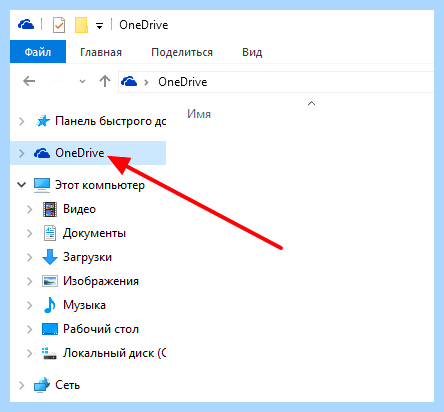The width and height of the screenshot is (444, 412).
Task: Click the Этот компьютер monitor icon
Action: tap(42, 185)
